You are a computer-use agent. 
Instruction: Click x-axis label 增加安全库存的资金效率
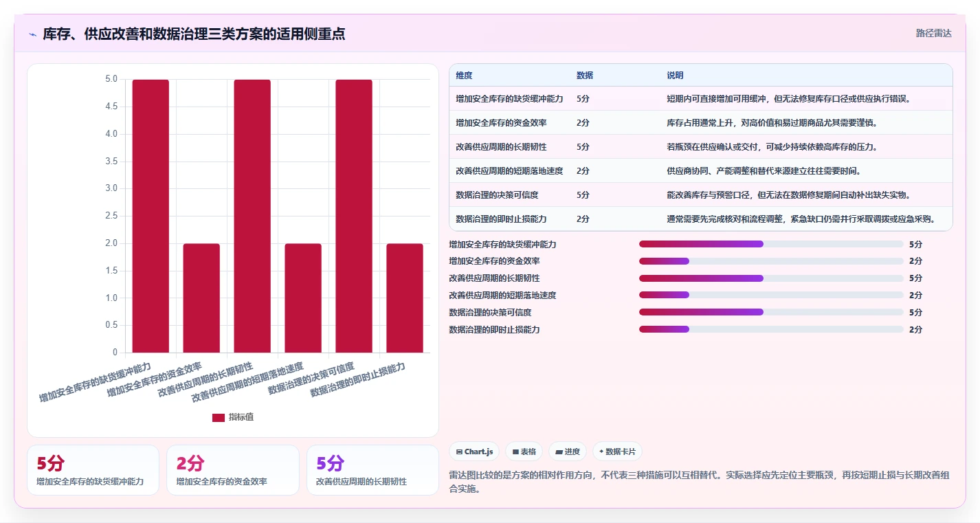click(x=155, y=379)
